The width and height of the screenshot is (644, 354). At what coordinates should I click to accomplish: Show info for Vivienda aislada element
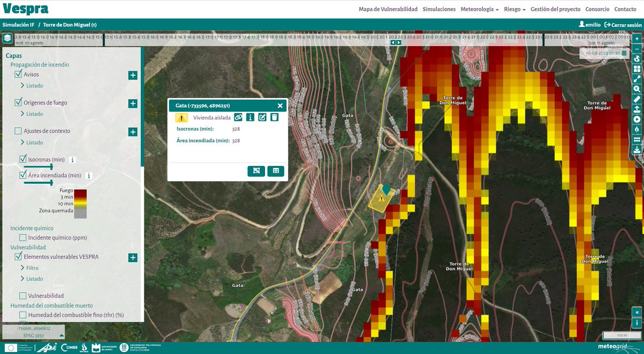click(x=250, y=117)
